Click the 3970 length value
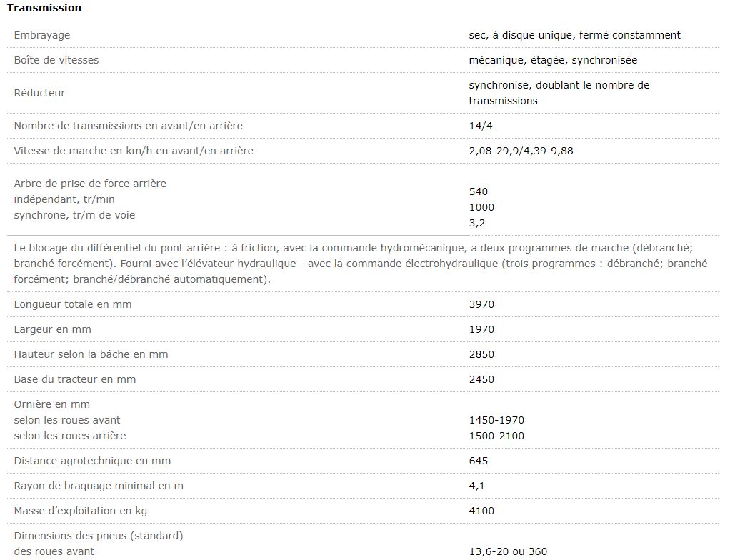Screen dimensions: 730x560 481,304
